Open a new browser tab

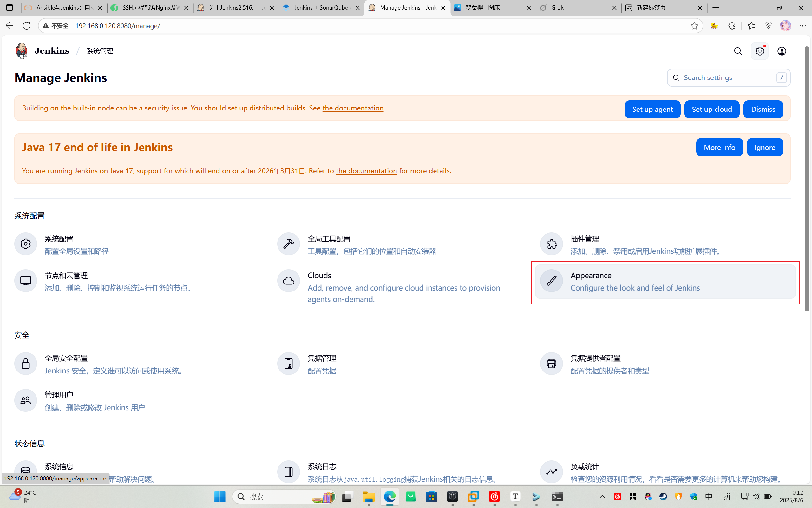[x=716, y=8]
